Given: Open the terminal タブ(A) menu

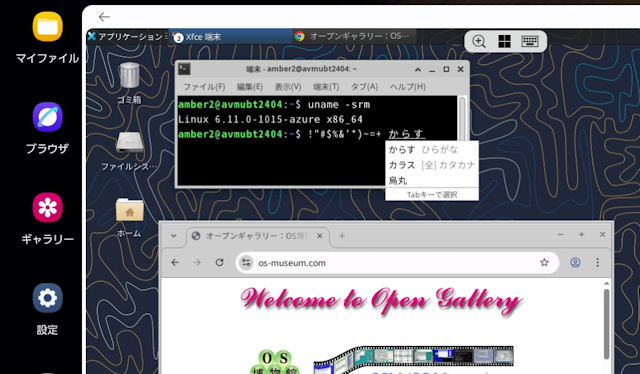Looking at the screenshot, I should (x=364, y=87).
